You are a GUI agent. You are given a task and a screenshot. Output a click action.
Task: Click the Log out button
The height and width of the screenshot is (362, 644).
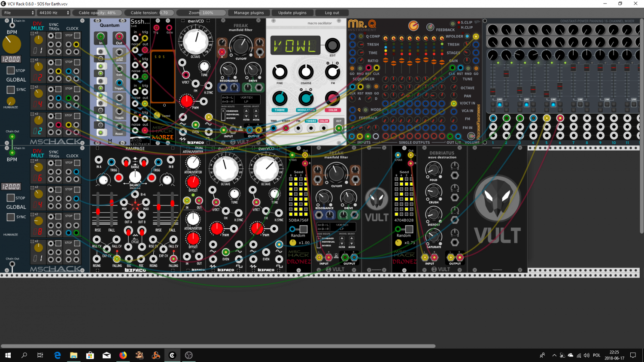pyautogui.click(x=332, y=13)
